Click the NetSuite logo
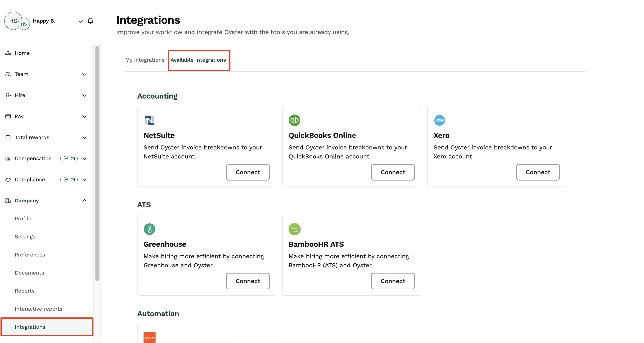 (150, 120)
